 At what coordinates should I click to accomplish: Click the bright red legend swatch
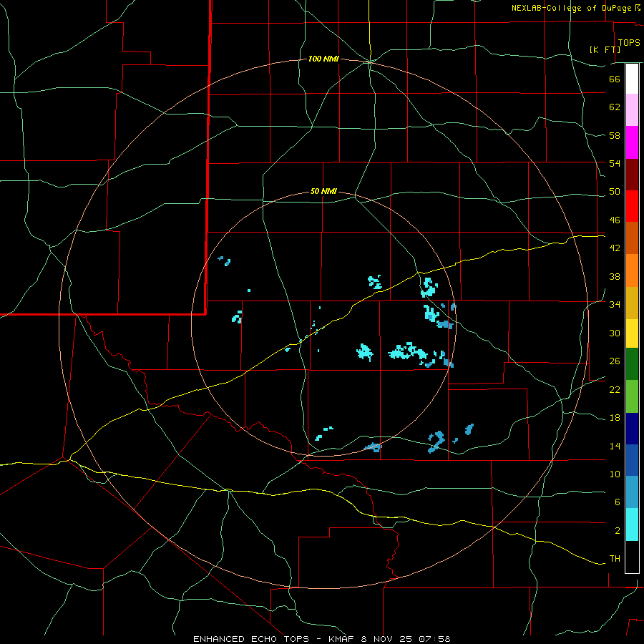click(x=632, y=206)
